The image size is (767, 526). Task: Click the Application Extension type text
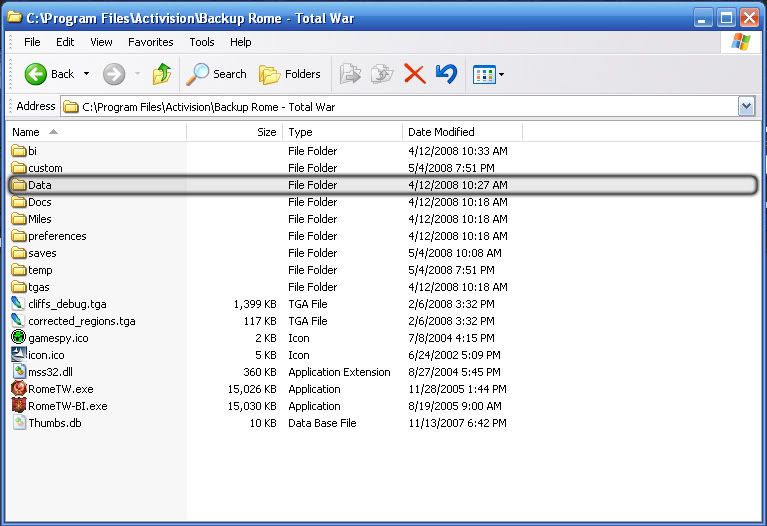(339, 372)
